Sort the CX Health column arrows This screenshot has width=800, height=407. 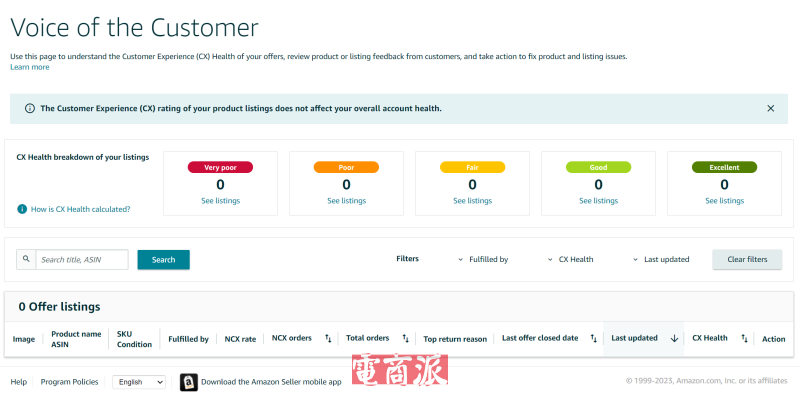pyautogui.click(x=744, y=339)
